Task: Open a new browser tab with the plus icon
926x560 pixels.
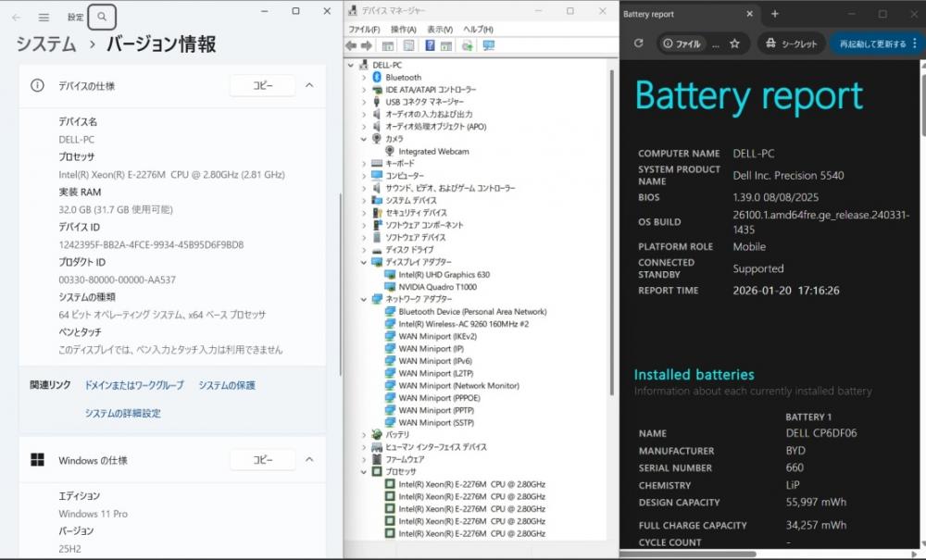Action: click(775, 14)
